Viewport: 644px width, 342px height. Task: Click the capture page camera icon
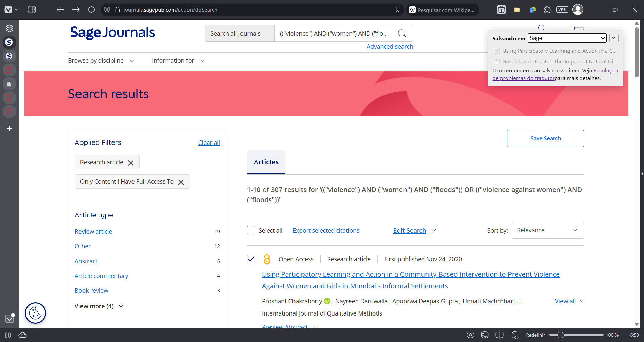tap(470, 335)
